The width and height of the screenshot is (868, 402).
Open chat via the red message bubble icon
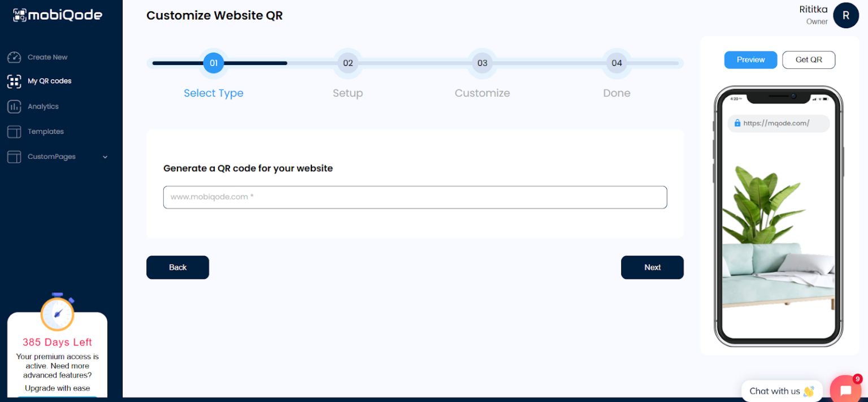coord(846,389)
